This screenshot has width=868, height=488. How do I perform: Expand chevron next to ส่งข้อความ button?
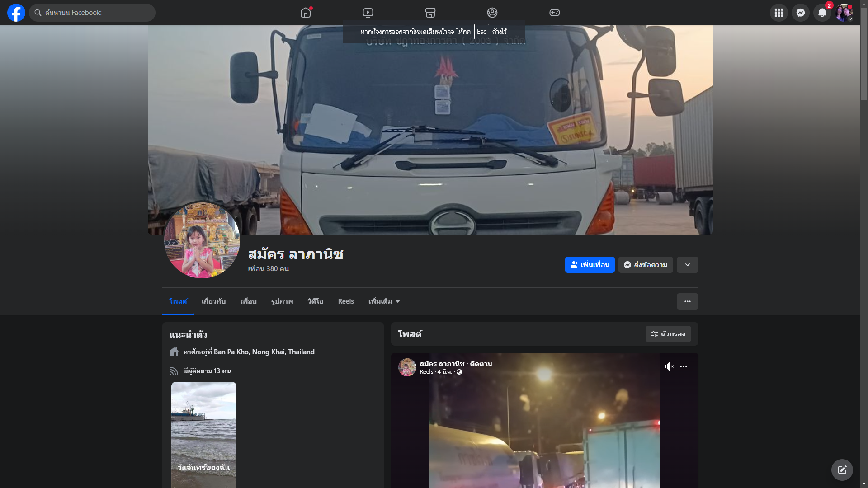687,265
